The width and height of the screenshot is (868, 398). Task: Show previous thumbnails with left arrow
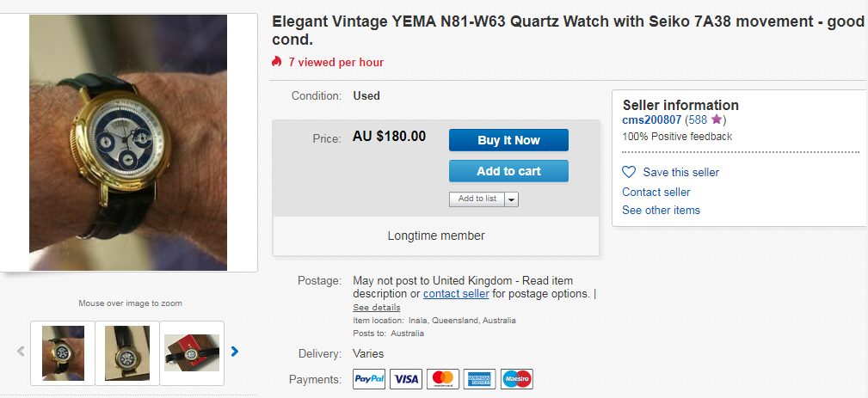(x=21, y=351)
